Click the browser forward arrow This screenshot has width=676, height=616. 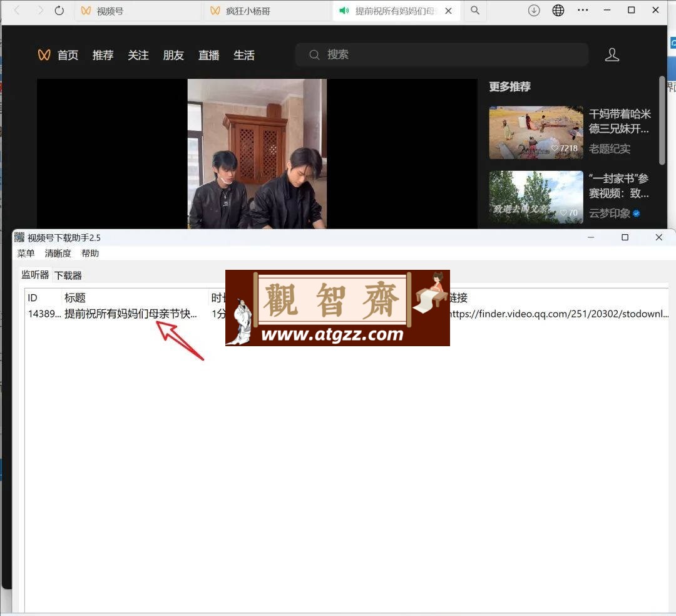pos(40,11)
